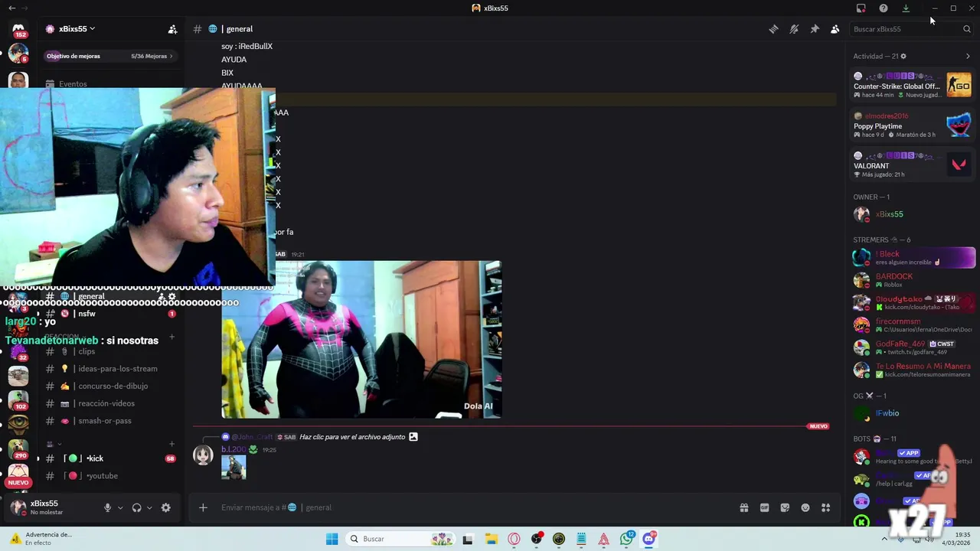Open the microphone input options arrow
Screen dimensions: 980x551
click(x=119, y=507)
